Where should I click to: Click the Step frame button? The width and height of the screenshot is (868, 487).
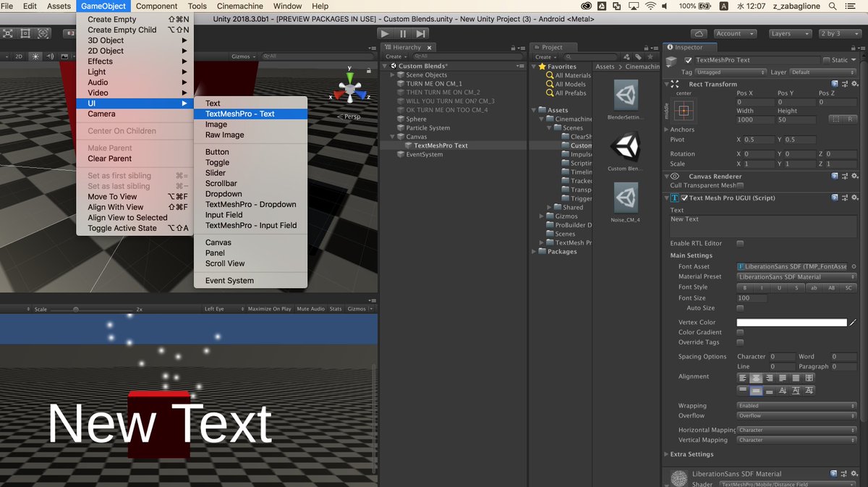coord(421,33)
